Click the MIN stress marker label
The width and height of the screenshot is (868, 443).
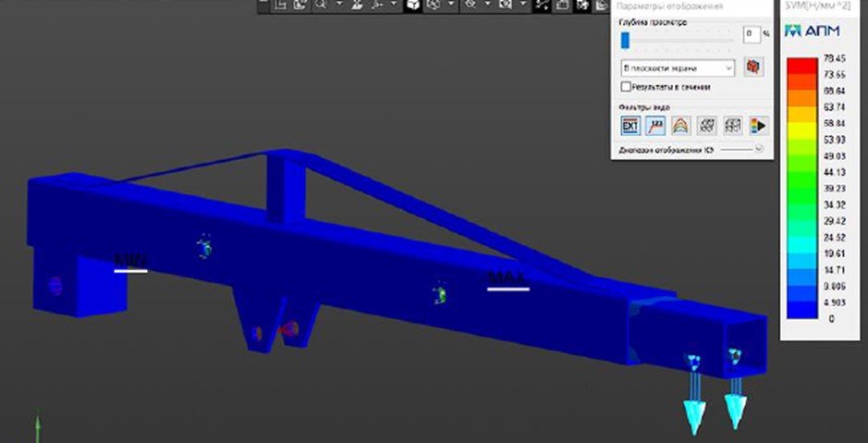[129, 260]
